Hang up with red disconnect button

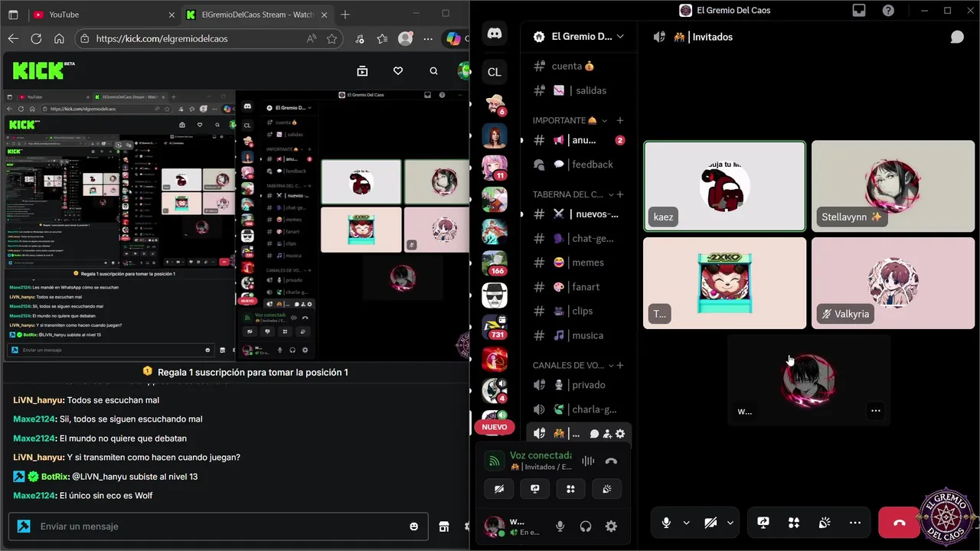point(900,523)
